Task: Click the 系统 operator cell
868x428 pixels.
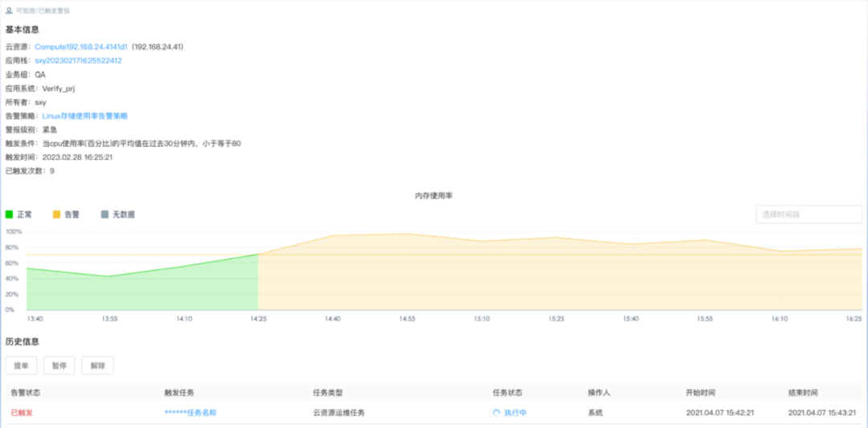Action: [x=595, y=413]
